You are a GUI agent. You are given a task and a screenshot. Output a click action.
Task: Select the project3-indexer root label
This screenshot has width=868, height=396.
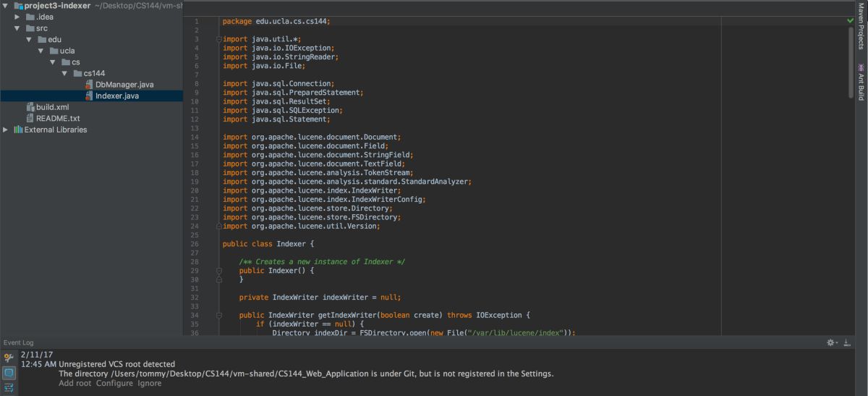[58, 6]
